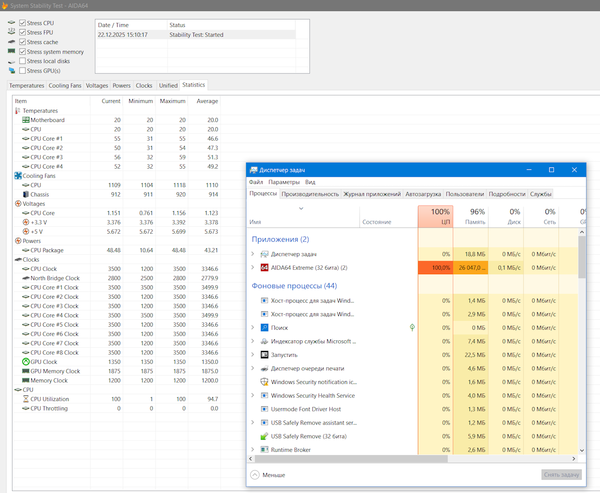The image size is (600, 493).
Task: Click the Runtime Broker process icon
Action: (x=264, y=450)
